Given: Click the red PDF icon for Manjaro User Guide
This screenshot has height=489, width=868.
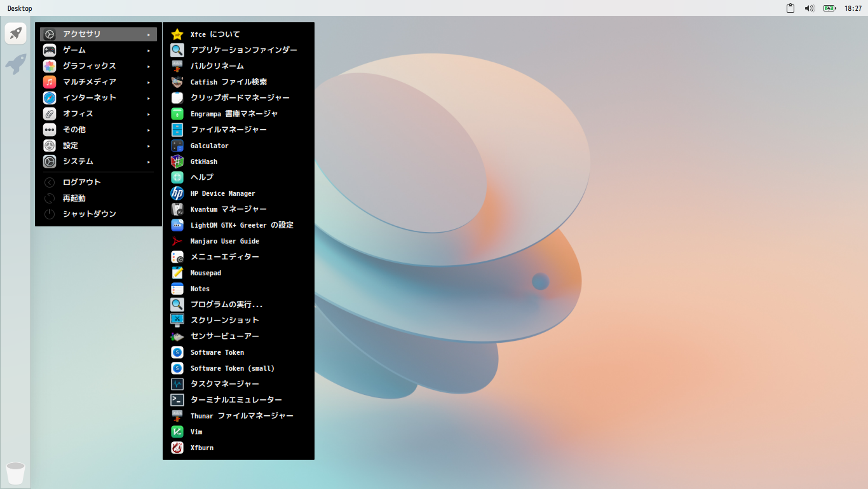Looking at the screenshot, I should point(177,241).
